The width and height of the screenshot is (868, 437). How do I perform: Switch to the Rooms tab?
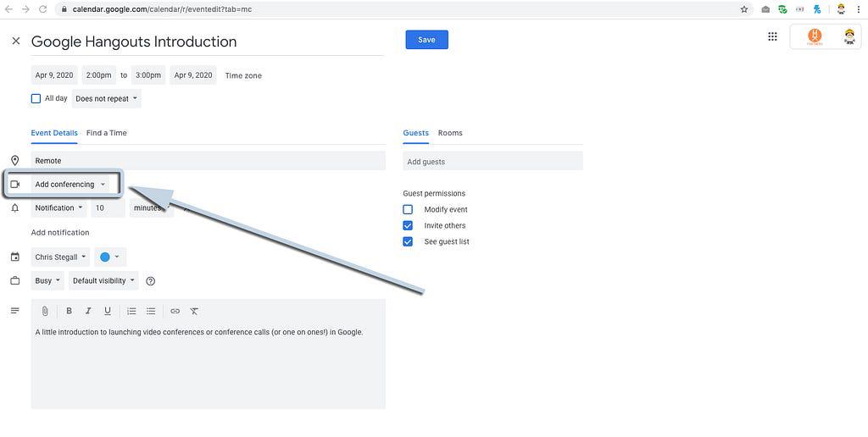pos(449,133)
